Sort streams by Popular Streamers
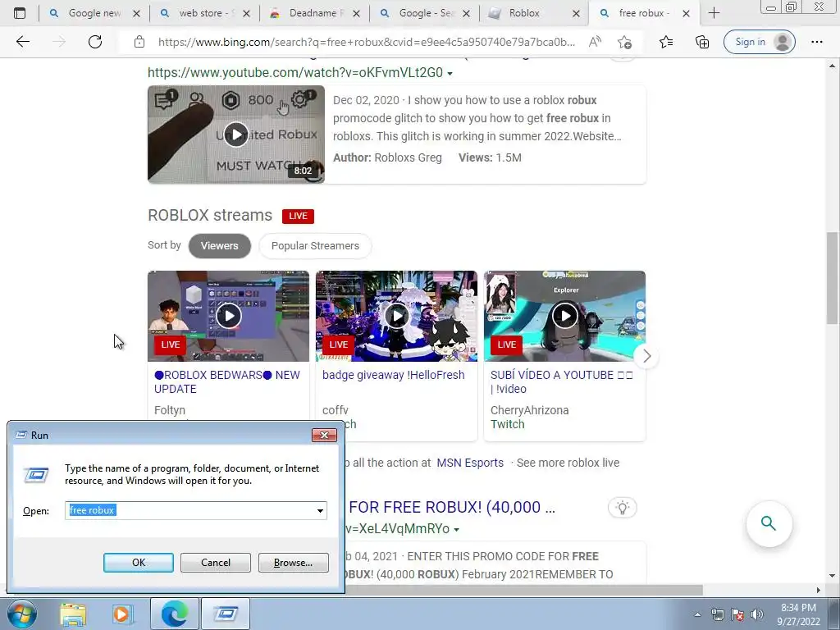 (315, 246)
